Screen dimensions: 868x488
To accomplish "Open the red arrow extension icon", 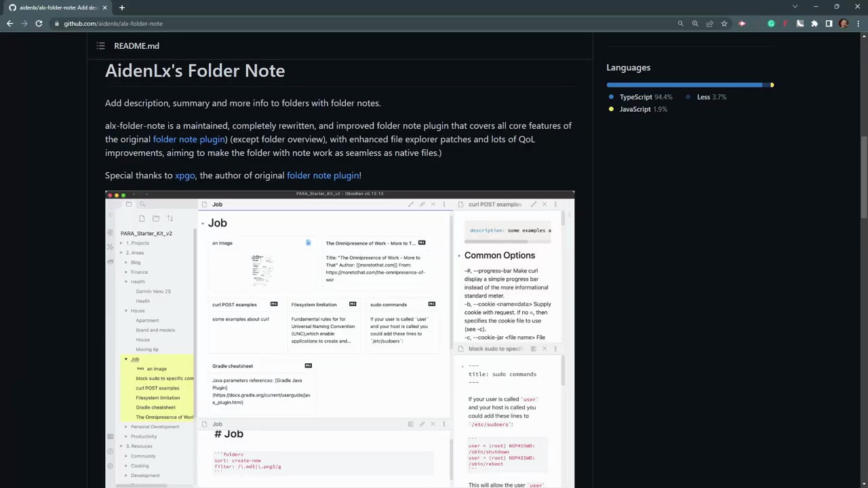I will [742, 24].
